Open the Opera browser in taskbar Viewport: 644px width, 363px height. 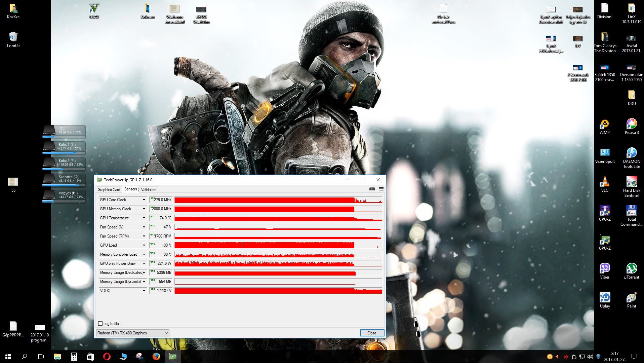click(x=107, y=357)
